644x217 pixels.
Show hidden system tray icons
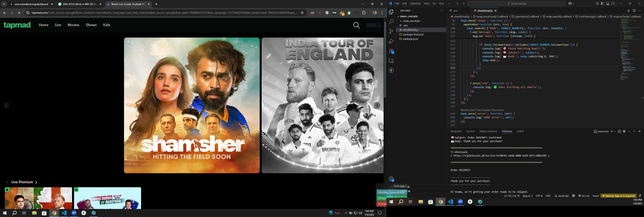(346, 213)
